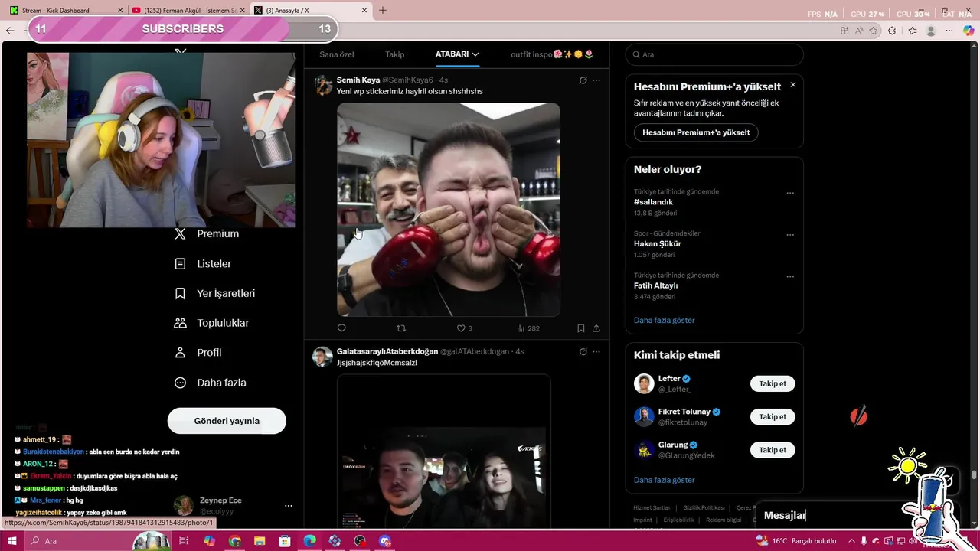View analytics showing 282 views

528,328
